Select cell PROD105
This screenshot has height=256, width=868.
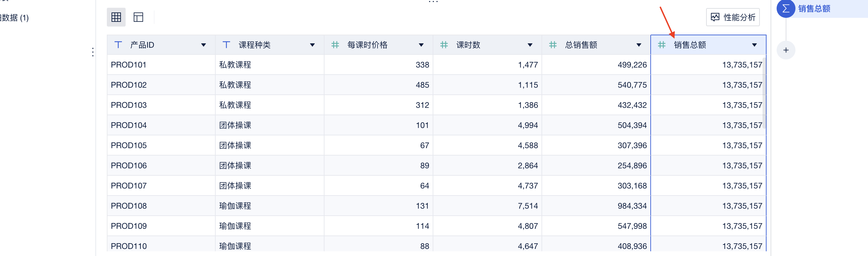coord(161,145)
